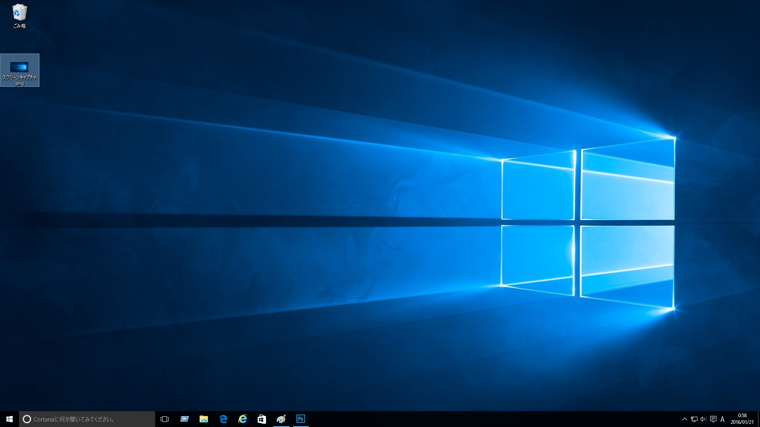Click the Show desktop sliver at the taskbar end
Image resolution: width=760 pixels, height=427 pixels.
pos(758,419)
